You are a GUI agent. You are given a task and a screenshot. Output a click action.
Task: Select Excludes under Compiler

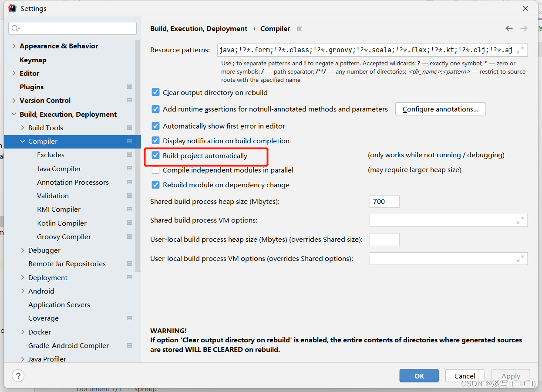click(x=50, y=155)
